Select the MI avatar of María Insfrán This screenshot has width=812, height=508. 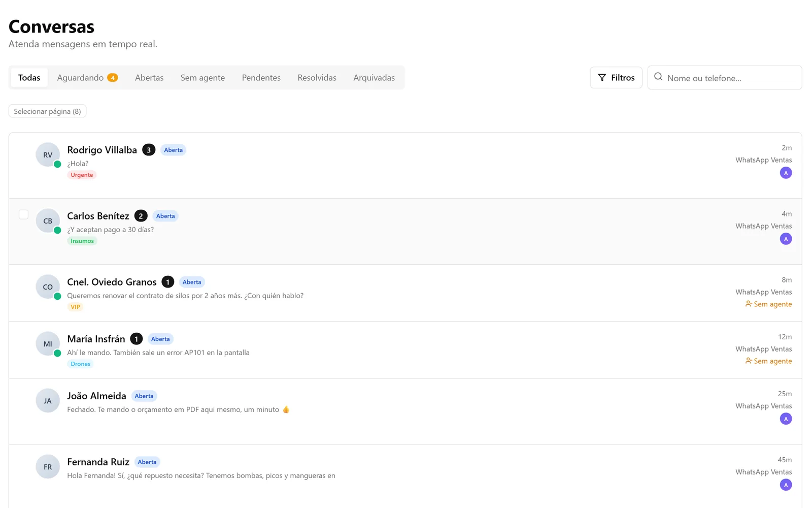click(48, 344)
